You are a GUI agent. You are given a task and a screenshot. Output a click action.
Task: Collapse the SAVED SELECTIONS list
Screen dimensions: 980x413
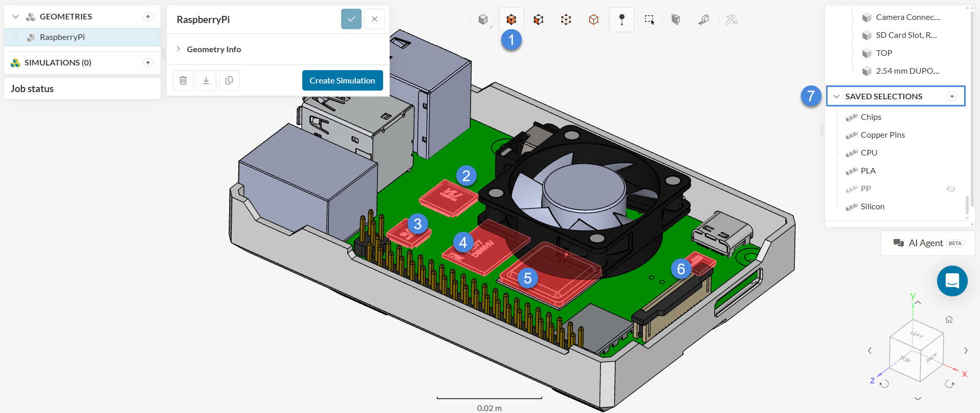836,96
